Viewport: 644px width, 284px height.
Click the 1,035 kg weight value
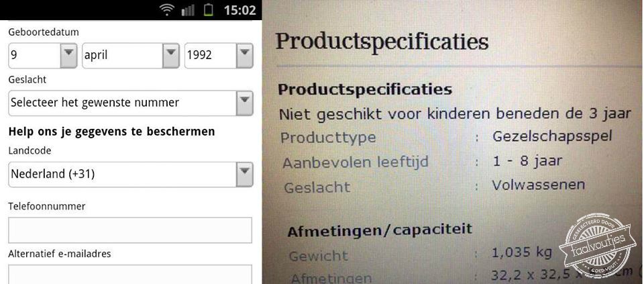(521, 252)
